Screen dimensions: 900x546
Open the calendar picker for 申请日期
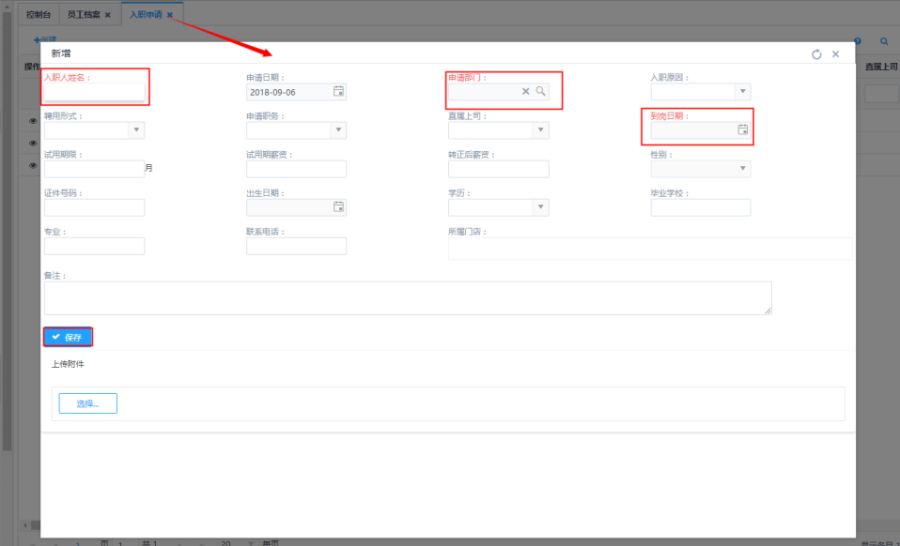click(338, 92)
